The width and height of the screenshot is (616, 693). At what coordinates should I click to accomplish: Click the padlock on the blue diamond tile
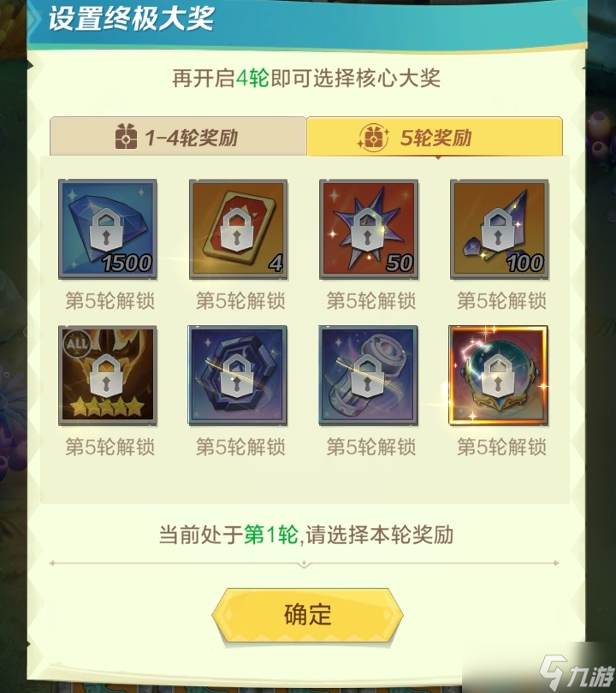pyautogui.click(x=106, y=230)
